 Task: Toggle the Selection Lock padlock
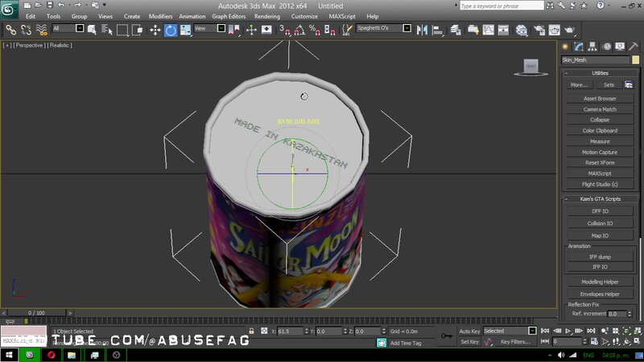click(251, 331)
